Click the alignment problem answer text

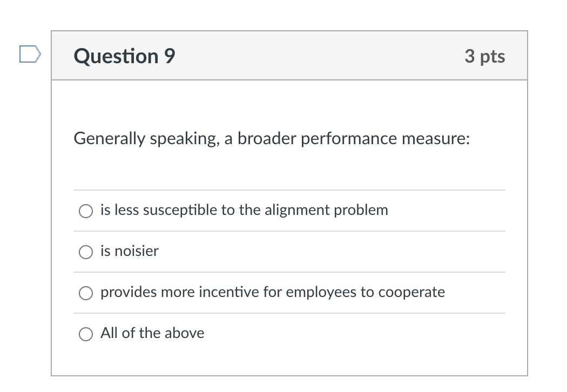[244, 210]
